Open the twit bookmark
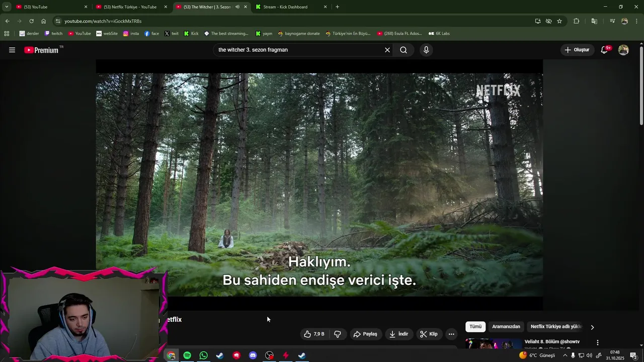 coord(171,34)
